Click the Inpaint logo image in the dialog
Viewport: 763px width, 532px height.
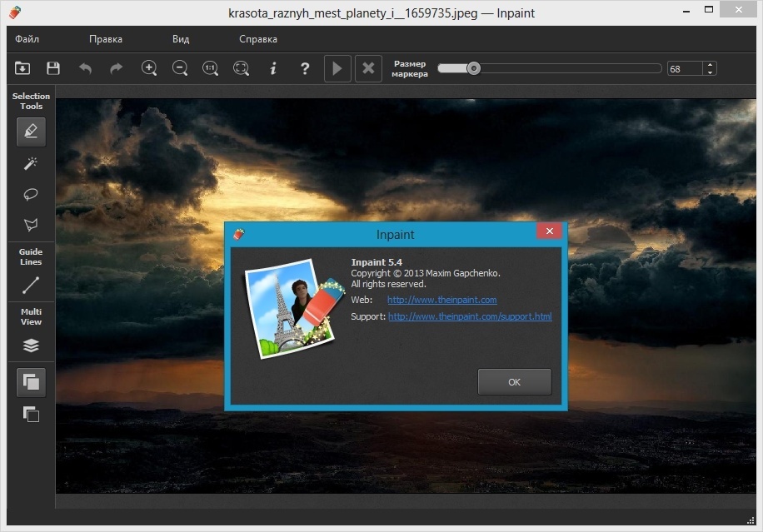(x=294, y=309)
